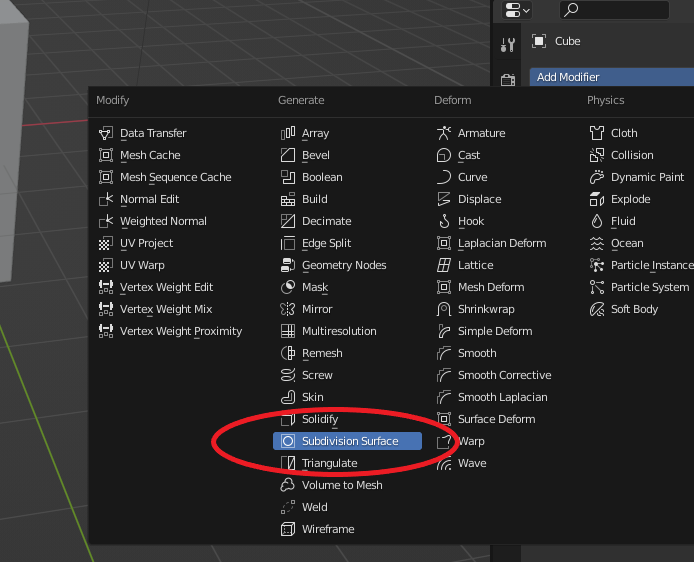
Task: Add the Triangulate modifier
Action: click(x=329, y=463)
